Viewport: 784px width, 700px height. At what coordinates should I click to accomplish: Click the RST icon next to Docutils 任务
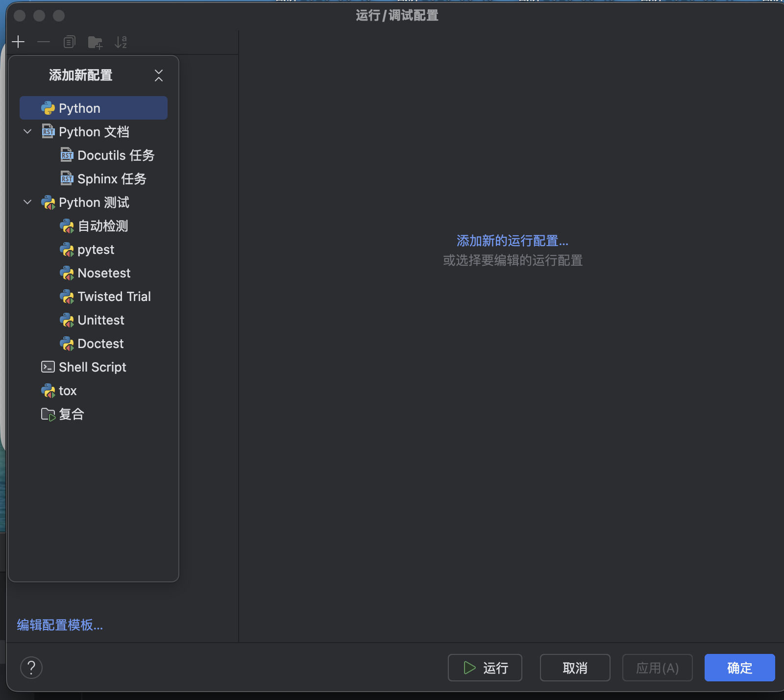pyautogui.click(x=67, y=155)
